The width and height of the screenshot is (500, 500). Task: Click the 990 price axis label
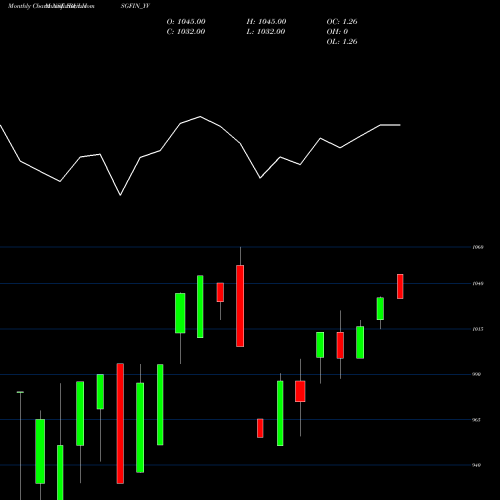click(477, 374)
